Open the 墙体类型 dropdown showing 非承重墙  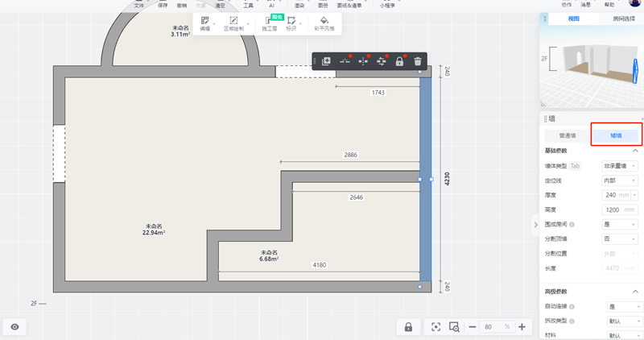pyautogui.click(x=620, y=165)
